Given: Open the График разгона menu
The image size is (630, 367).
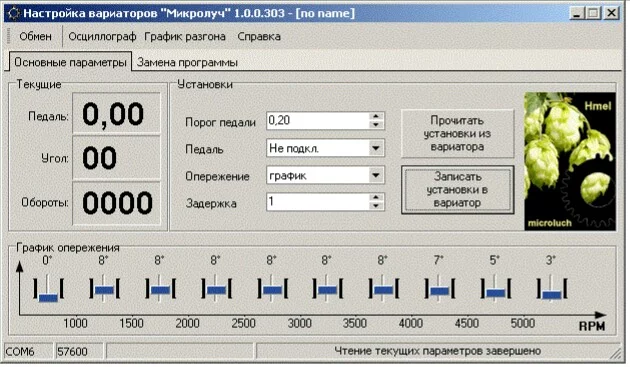Looking at the screenshot, I should (x=185, y=36).
